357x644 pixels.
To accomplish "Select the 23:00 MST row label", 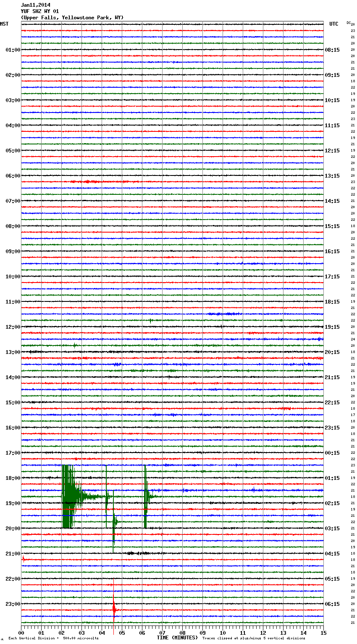I will 13,604.
